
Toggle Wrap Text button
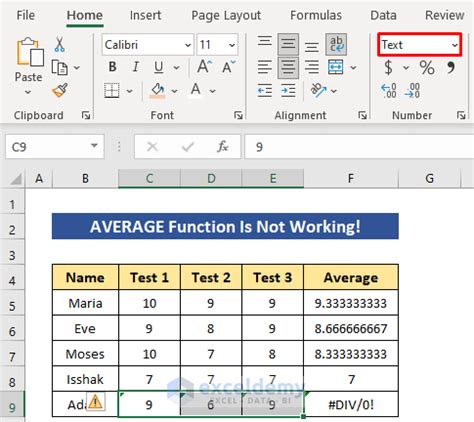point(336,44)
